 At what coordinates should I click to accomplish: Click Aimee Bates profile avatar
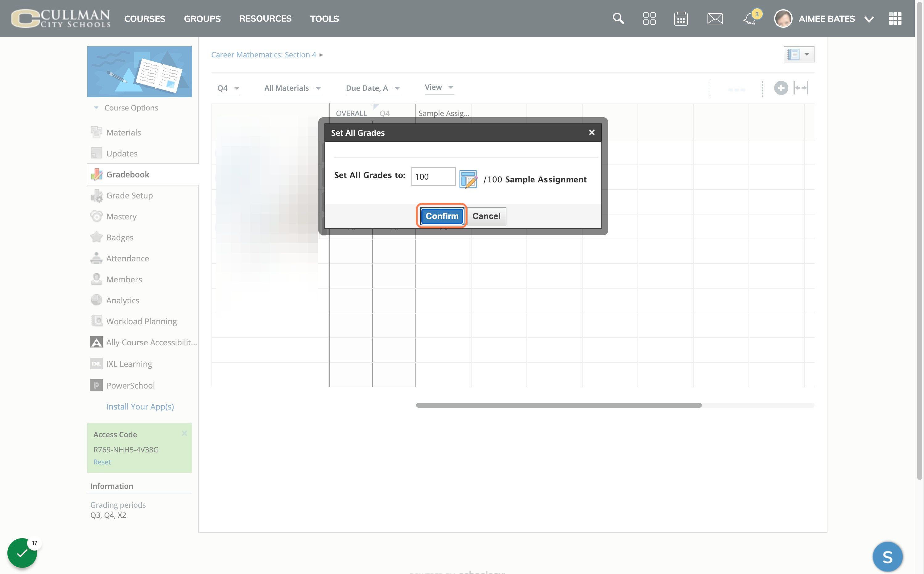click(x=783, y=18)
